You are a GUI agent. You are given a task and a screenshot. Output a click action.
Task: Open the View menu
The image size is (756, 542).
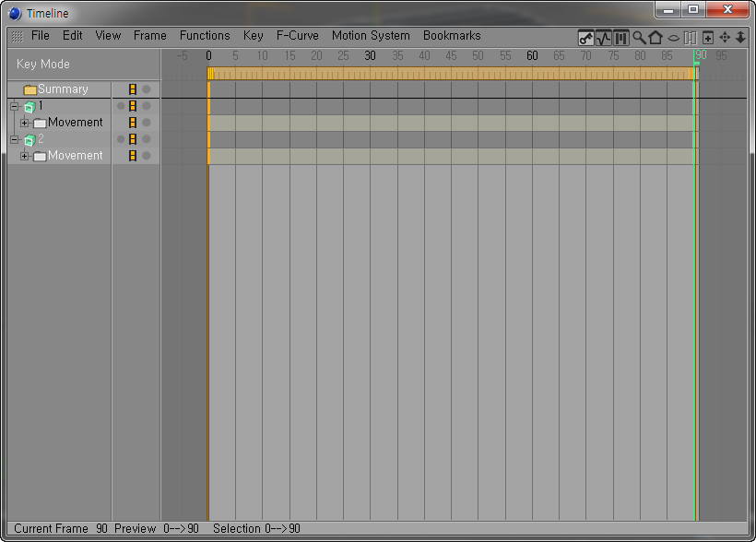tap(108, 36)
